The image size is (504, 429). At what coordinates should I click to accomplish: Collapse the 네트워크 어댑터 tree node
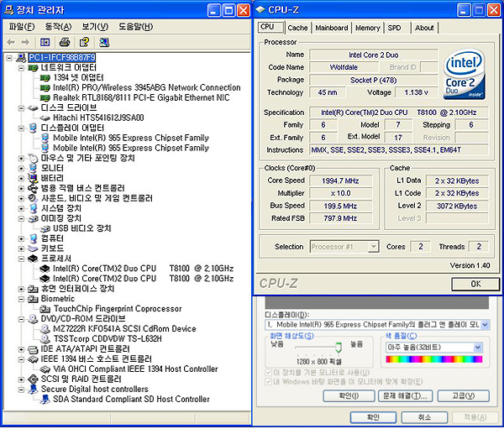tap(21, 68)
